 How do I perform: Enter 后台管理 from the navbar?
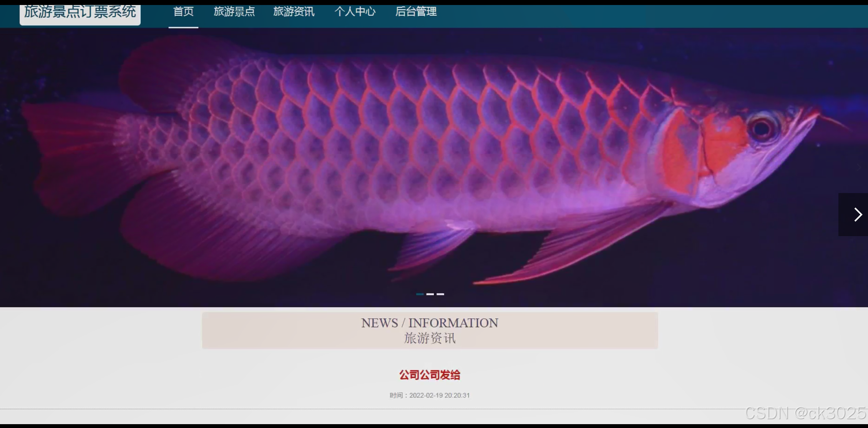point(416,12)
